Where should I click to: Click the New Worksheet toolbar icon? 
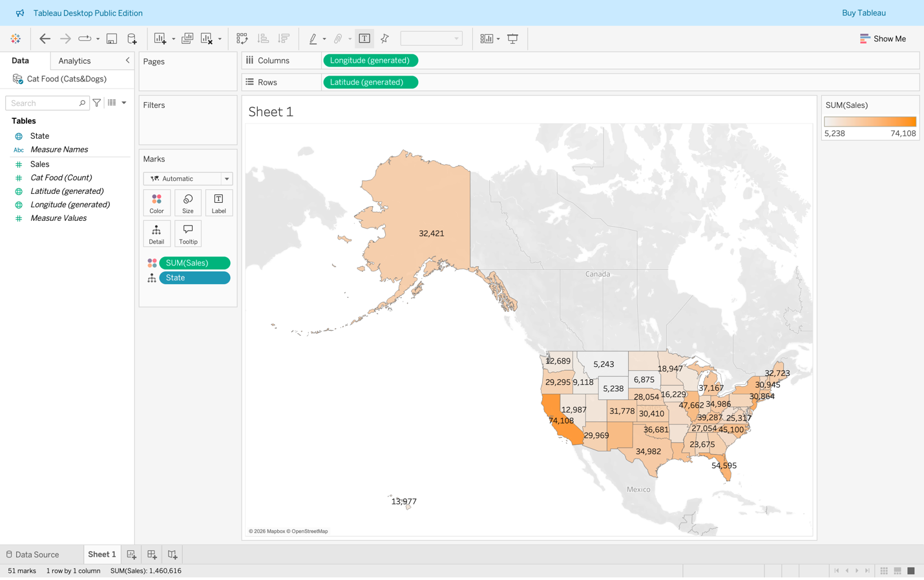coord(160,39)
